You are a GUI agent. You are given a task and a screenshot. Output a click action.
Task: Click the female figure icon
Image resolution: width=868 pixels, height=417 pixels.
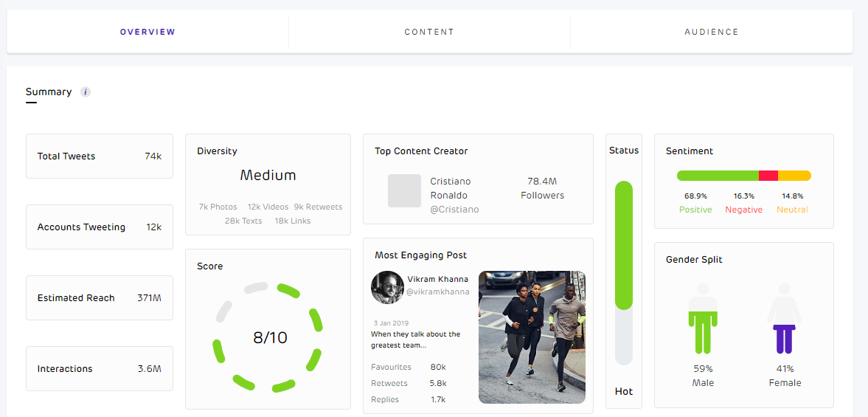click(784, 318)
